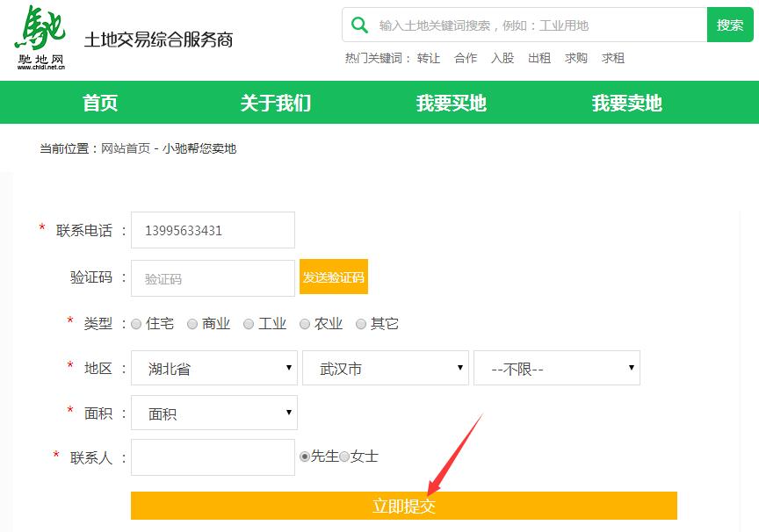Screen dimensions: 759x532
Task: Focus the 联系人 name input
Action: [x=213, y=457]
